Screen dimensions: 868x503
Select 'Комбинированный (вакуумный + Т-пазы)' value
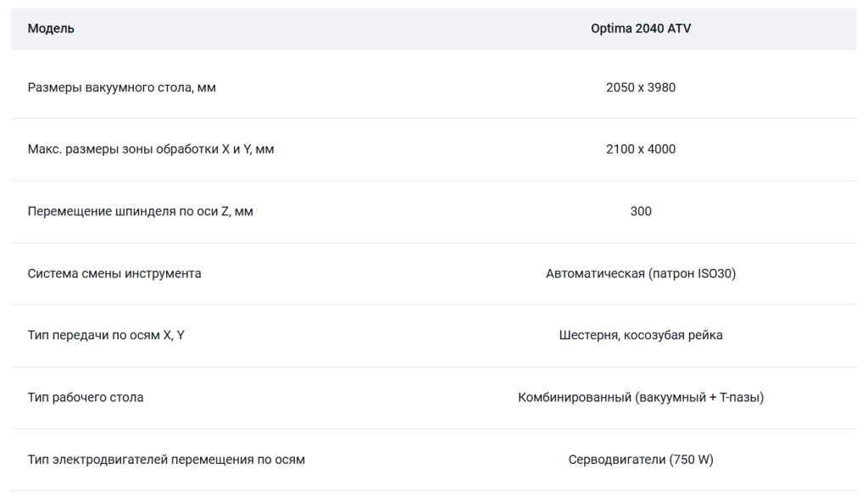click(641, 397)
